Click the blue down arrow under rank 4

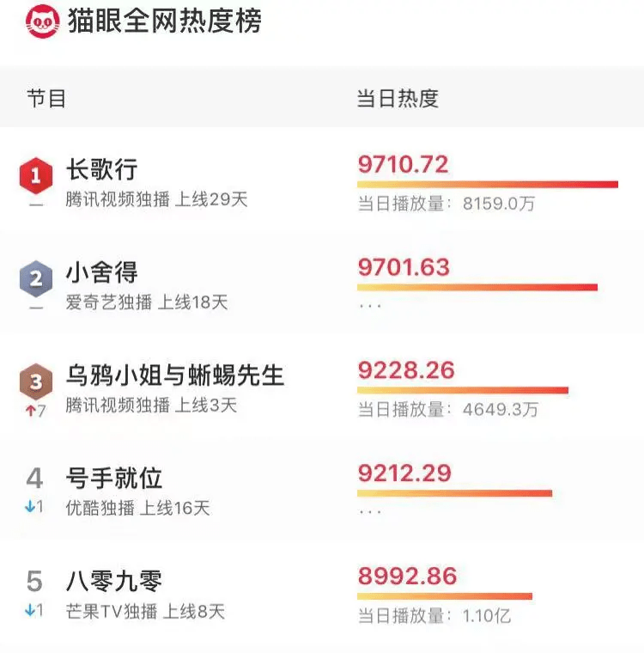pyautogui.click(x=30, y=506)
